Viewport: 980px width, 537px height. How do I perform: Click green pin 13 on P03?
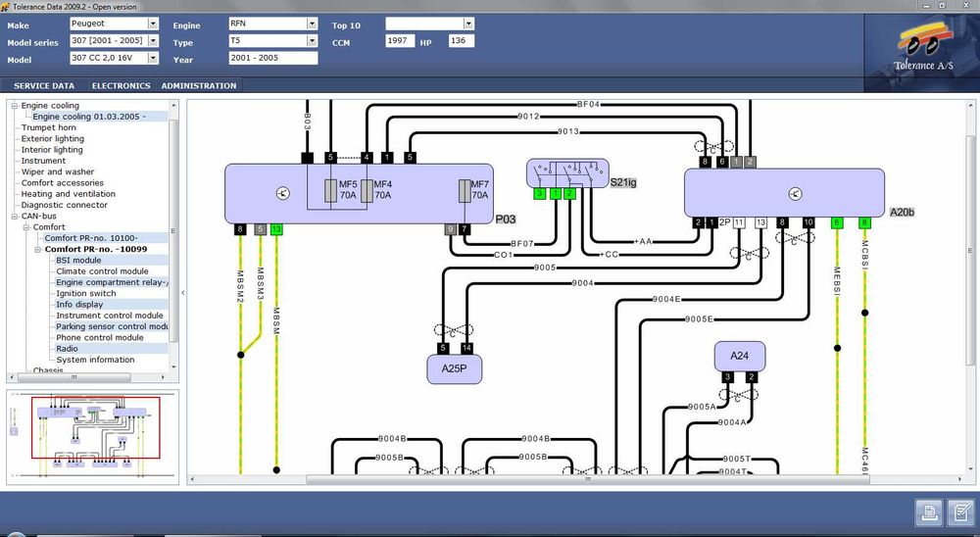tap(276, 229)
